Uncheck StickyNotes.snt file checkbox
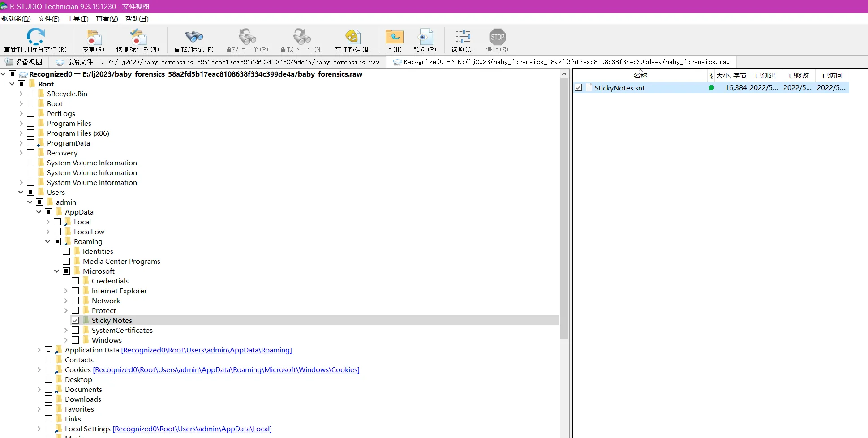The image size is (868, 438). click(x=578, y=88)
